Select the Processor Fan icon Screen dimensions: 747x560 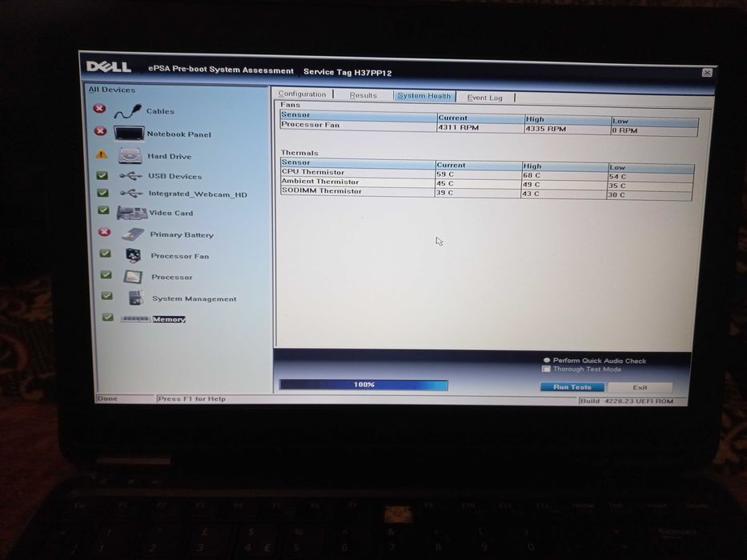pyautogui.click(x=134, y=256)
